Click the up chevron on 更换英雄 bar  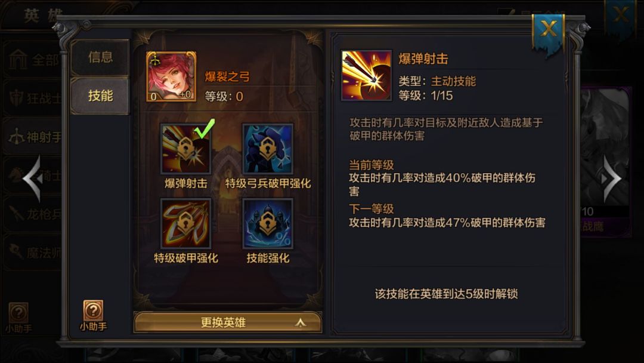301,323
